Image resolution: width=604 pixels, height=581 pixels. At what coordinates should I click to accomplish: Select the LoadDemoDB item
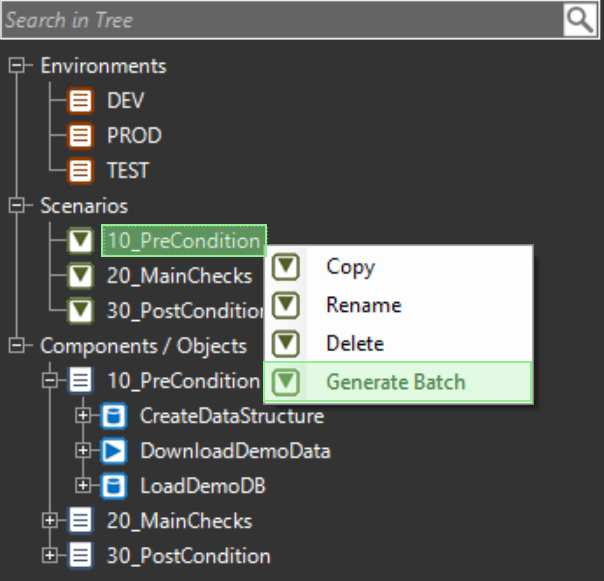click(x=203, y=486)
